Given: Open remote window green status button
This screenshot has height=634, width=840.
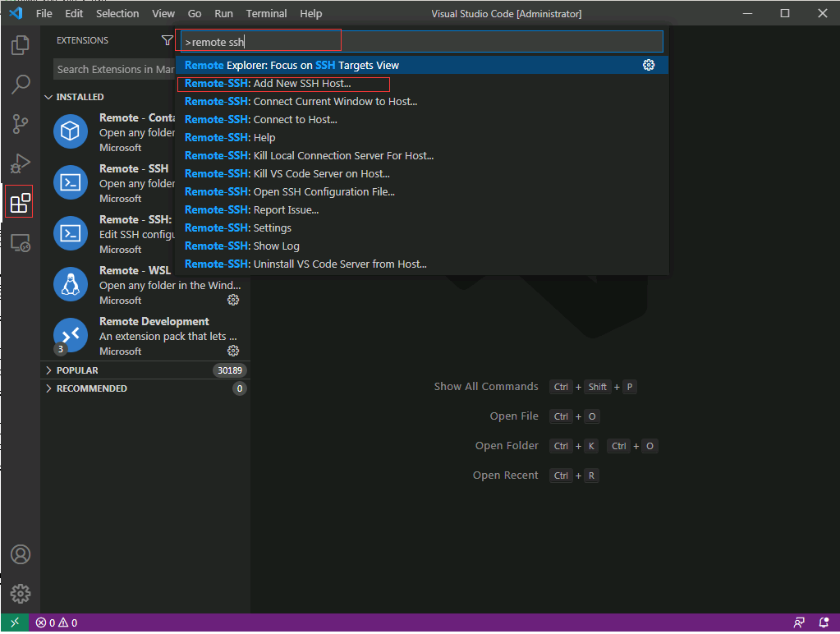Looking at the screenshot, I should [x=15, y=623].
